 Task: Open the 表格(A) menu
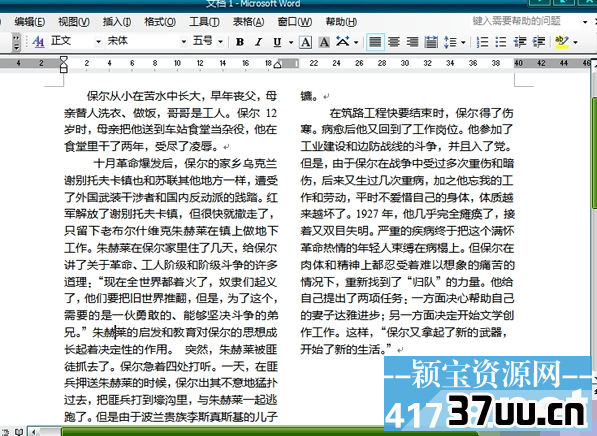249,22
